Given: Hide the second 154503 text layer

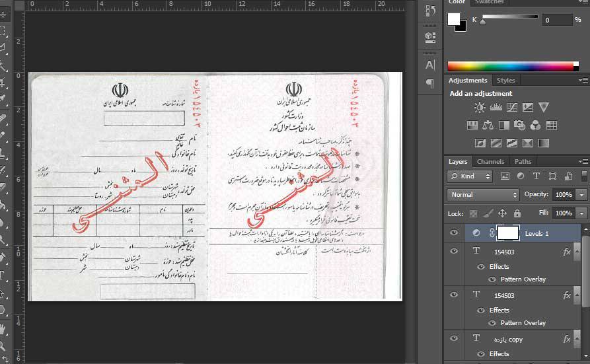Looking at the screenshot, I should [454, 295].
